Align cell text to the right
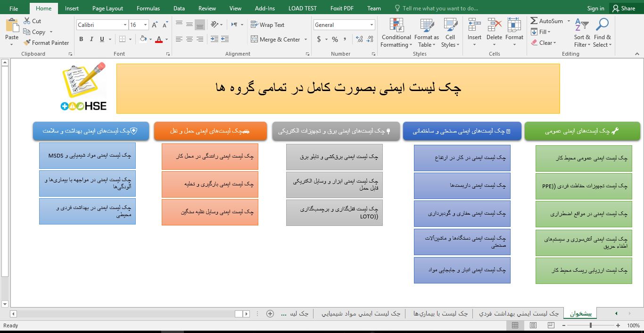This screenshot has width=644, height=333. tap(200, 39)
